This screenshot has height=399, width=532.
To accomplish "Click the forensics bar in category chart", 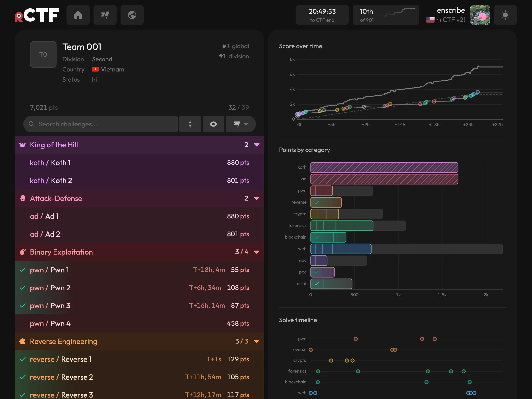I will 342,226.
